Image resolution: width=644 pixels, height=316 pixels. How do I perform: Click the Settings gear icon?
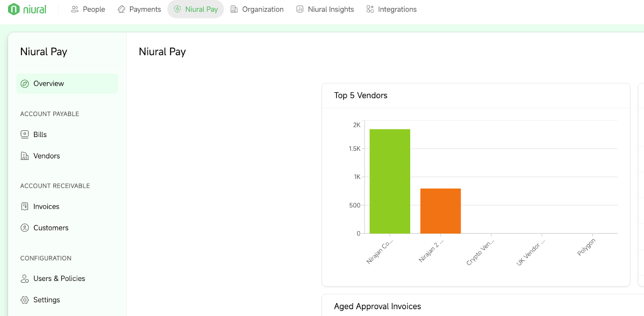[25, 300]
